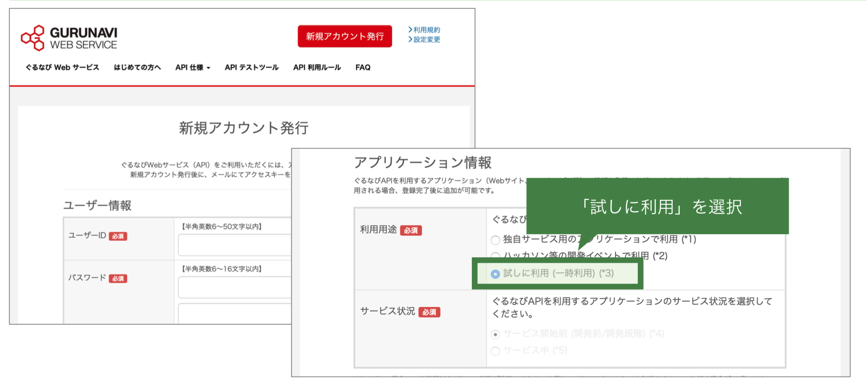Screen dimensions: 868x389
Task: Click the 新規アカウント発行 page heading
Action: pyautogui.click(x=244, y=128)
